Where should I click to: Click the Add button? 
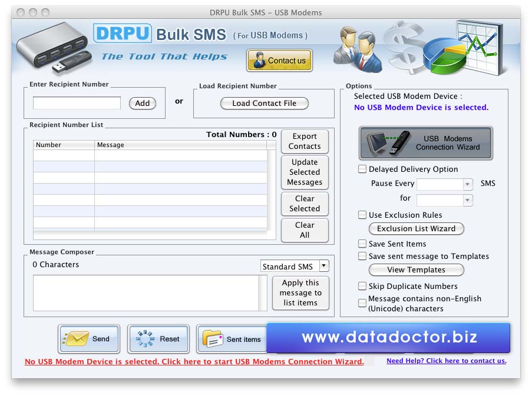pos(143,103)
